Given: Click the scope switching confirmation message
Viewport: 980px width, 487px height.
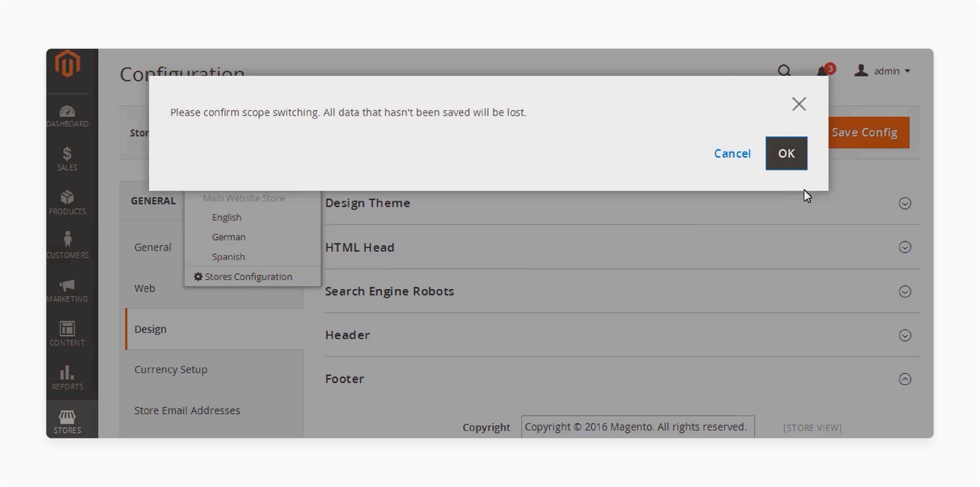Looking at the screenshot, I should click(348, 113).
